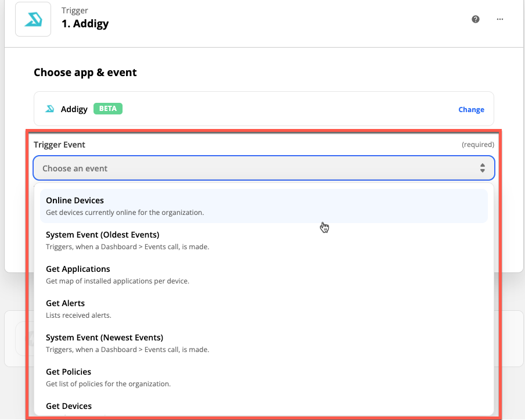Screen dimensions: 525x420
Task: Open the Choose an event dropdown field
Action: [264, 168]
